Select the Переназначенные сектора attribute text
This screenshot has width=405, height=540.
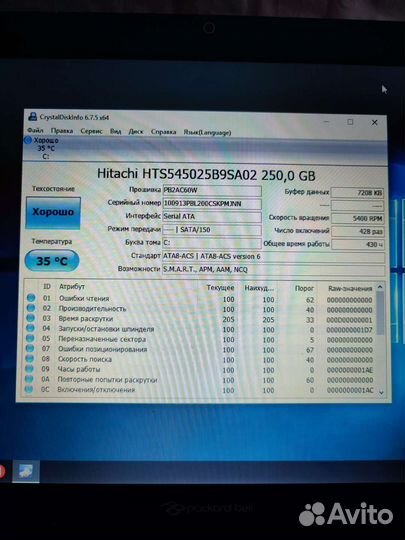tap(102, 339)
